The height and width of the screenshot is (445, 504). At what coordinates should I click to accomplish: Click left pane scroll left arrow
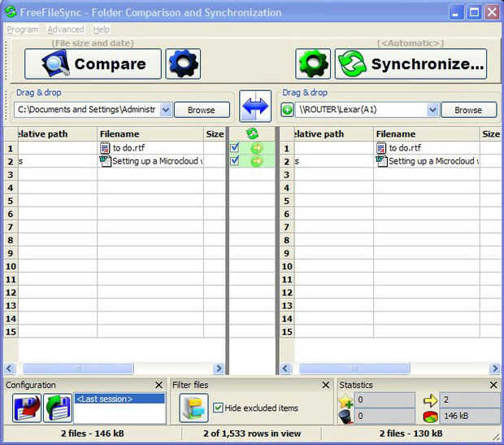(x=9, y=369)
